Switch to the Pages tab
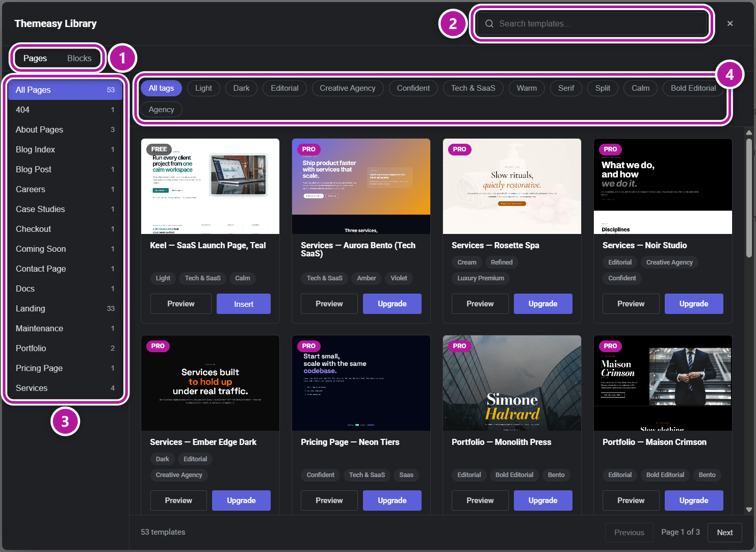 [x=35, y=58]
